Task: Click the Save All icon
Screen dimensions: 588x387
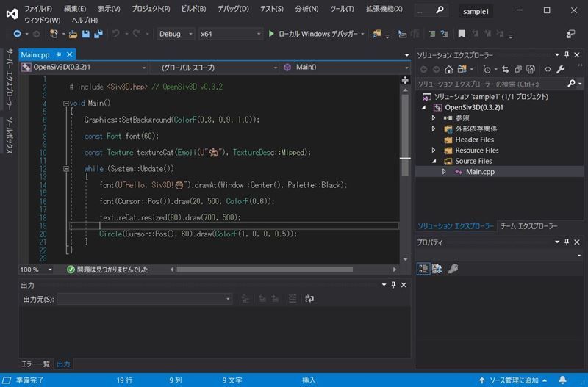Action: pos(98,34)
